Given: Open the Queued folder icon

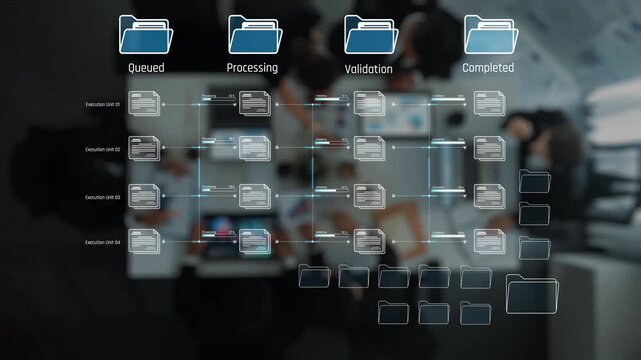Looking at the screenshot, I should coord(146,35).
